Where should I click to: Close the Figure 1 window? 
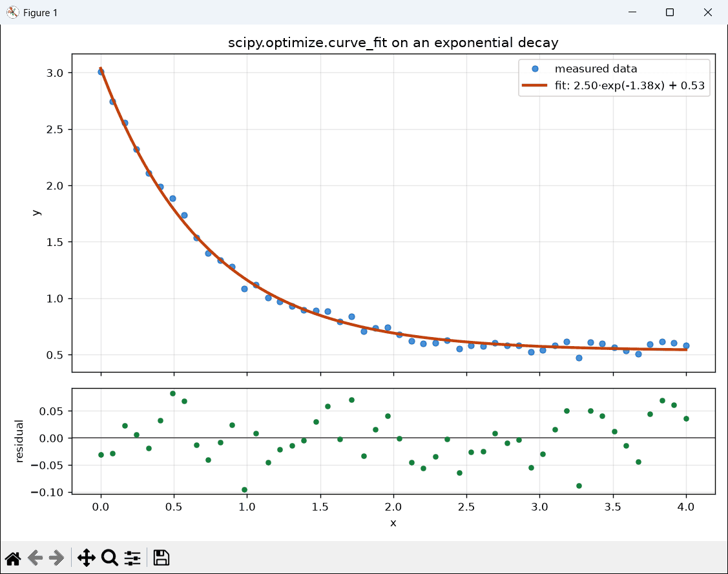[x=707, y=12]
